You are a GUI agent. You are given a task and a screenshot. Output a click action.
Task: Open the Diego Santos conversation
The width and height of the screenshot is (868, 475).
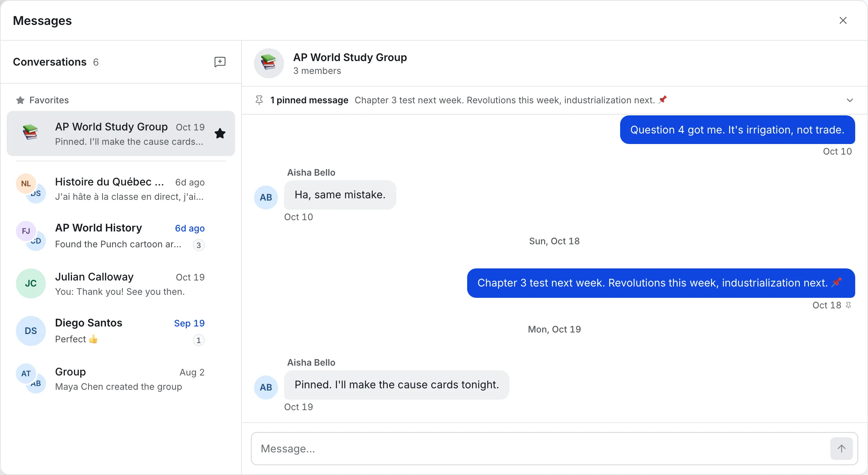tap(121, 331)
